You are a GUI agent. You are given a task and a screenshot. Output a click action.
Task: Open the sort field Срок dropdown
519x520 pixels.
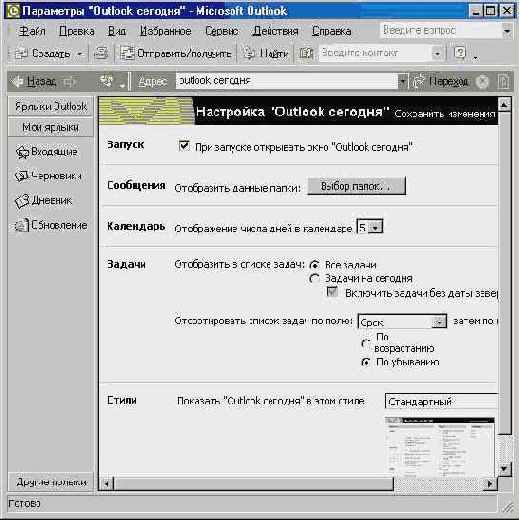tap(439, 322)
